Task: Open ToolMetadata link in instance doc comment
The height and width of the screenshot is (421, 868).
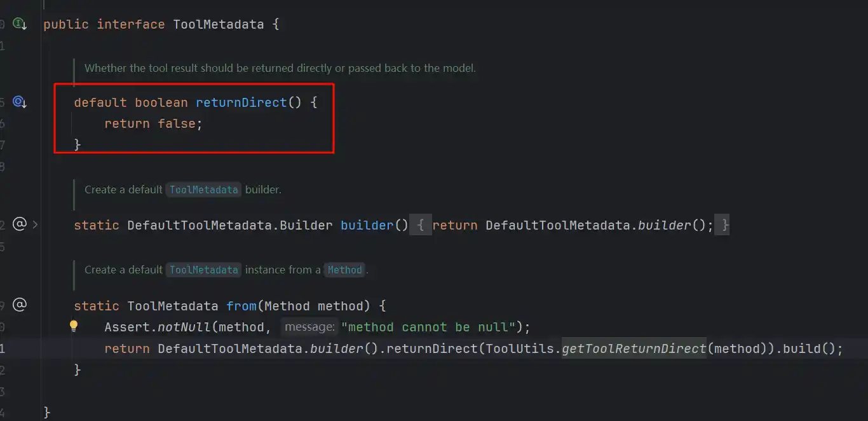Action: click(x=203, y=270)
